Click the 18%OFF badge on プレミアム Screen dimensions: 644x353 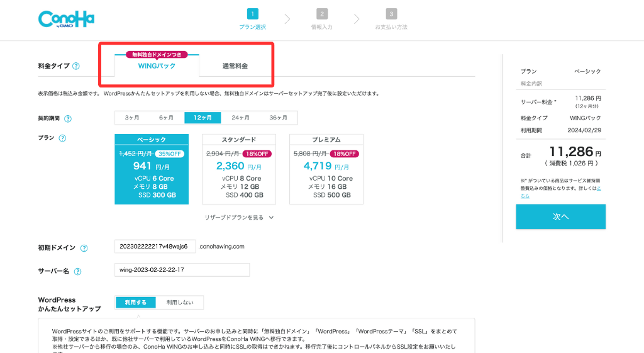(x=345, y=154)
